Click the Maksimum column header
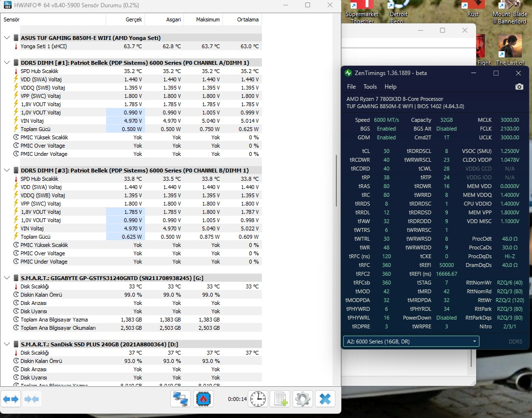532x418 pixels. coord(203,19)
